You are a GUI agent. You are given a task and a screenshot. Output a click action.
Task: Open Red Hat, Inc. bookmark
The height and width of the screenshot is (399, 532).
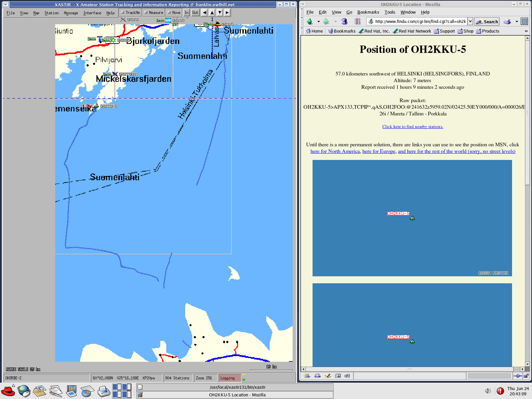coord(374,31)
